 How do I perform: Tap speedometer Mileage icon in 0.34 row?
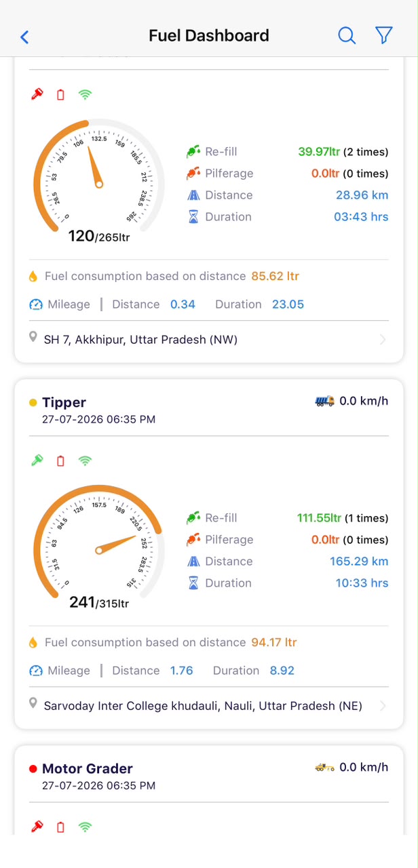[x=36, y=304]
